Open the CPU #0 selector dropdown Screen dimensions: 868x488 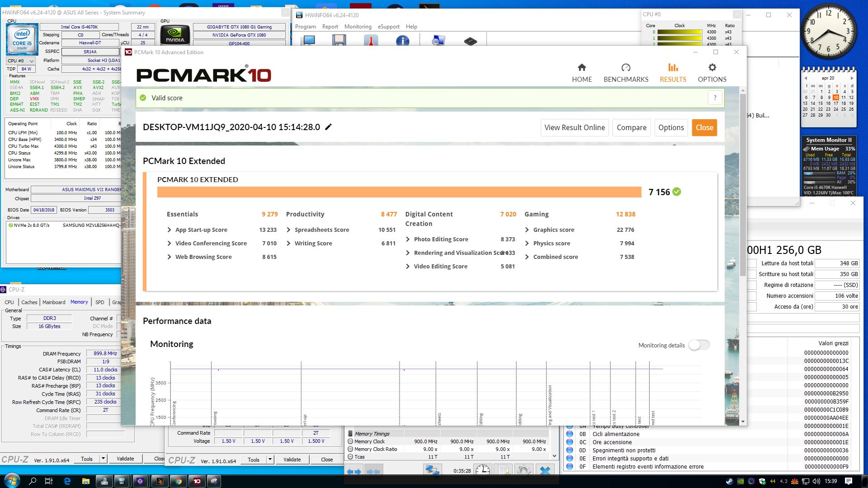click(20, 61)
